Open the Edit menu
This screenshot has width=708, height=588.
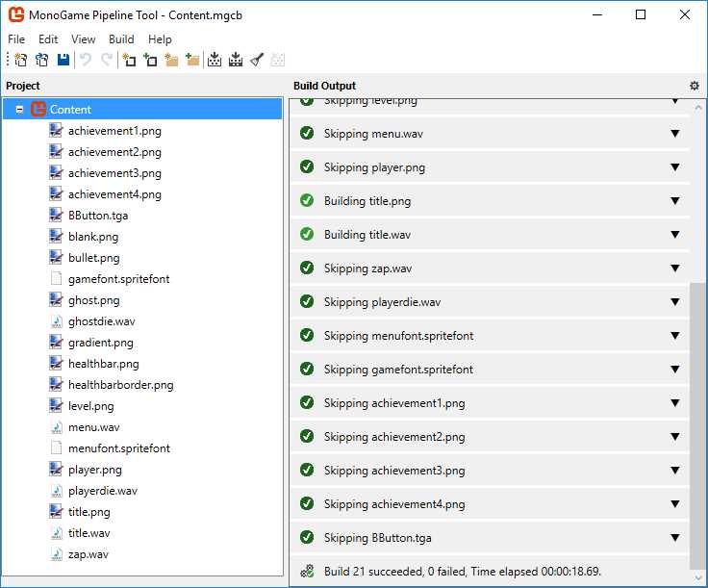pyautogui.click(x=48, y=39)
